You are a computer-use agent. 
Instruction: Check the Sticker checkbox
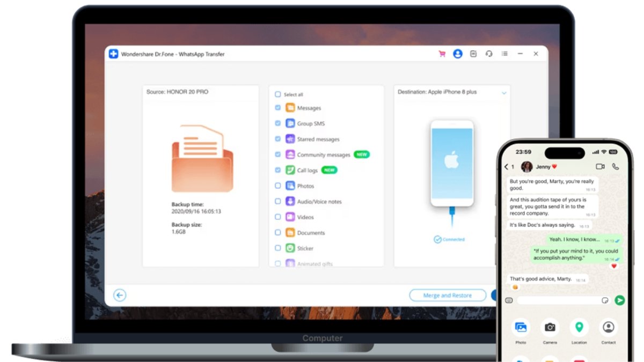(x=278, y=248)
